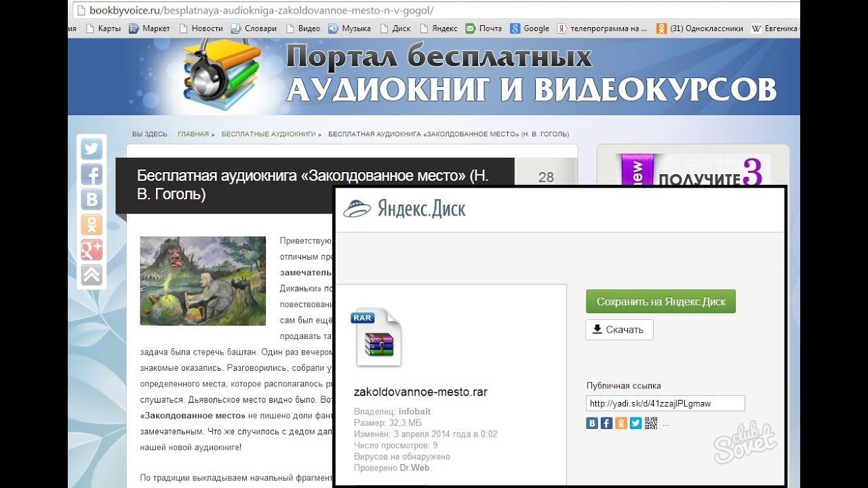Show QR code for the public link
868x488 pixels.
point(650,423)
